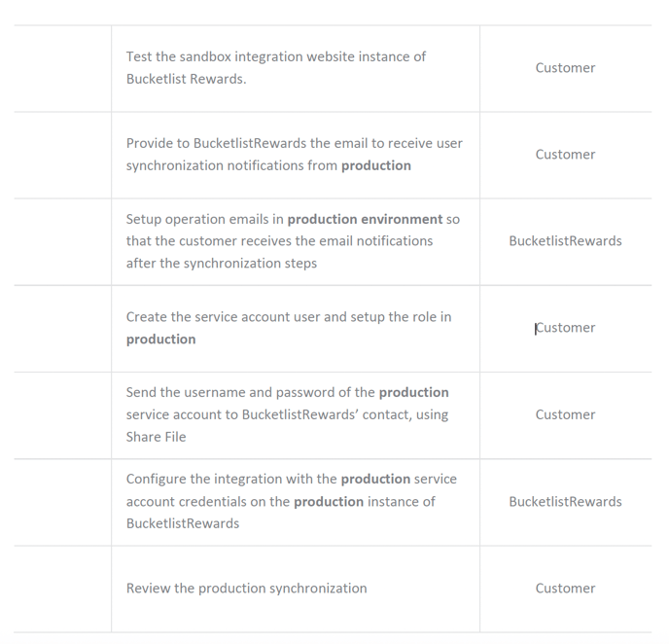Click Customer owner beside send username row
The image size is (669, 644).
[565, 414]
